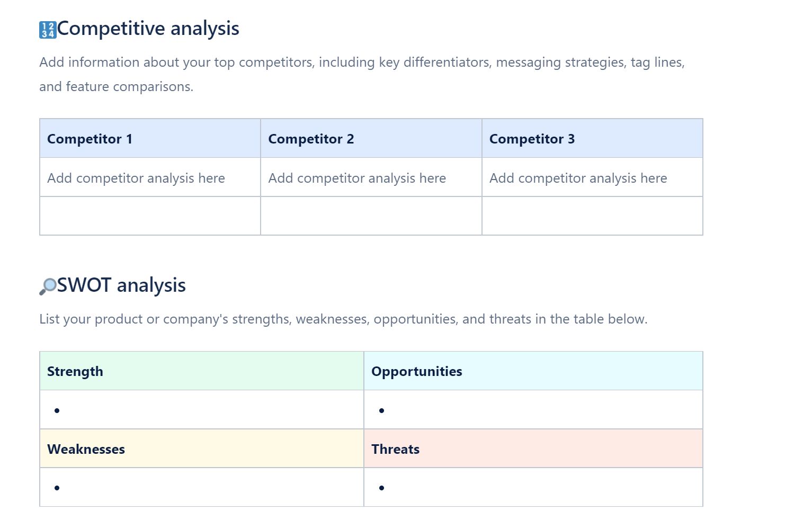Edit the analysis placeholder under Competitor 2

pyautogui.click(x=357, y=178)
